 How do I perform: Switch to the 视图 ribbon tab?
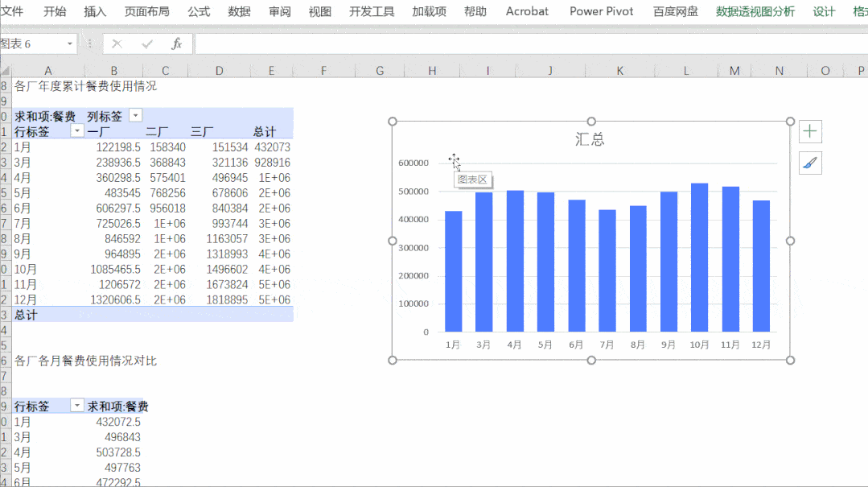pyautogui.click(x=320, y=11)
